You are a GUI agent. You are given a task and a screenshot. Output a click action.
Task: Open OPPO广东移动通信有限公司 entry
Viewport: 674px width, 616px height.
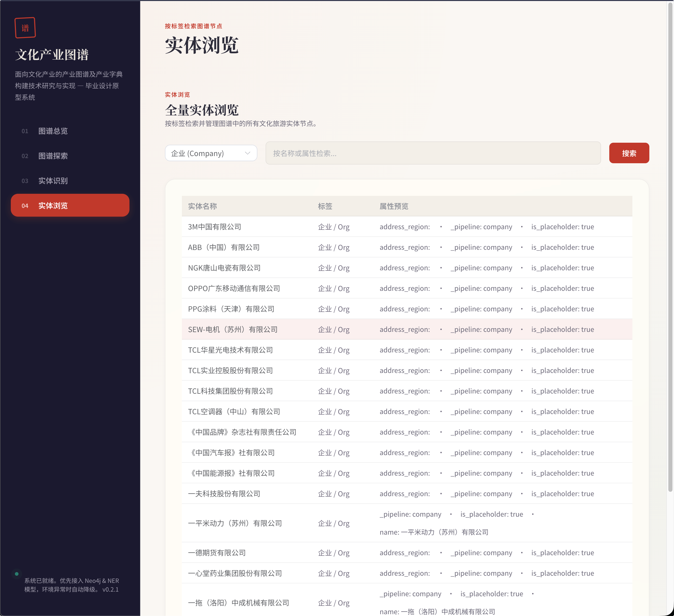(x=234, y=288)
